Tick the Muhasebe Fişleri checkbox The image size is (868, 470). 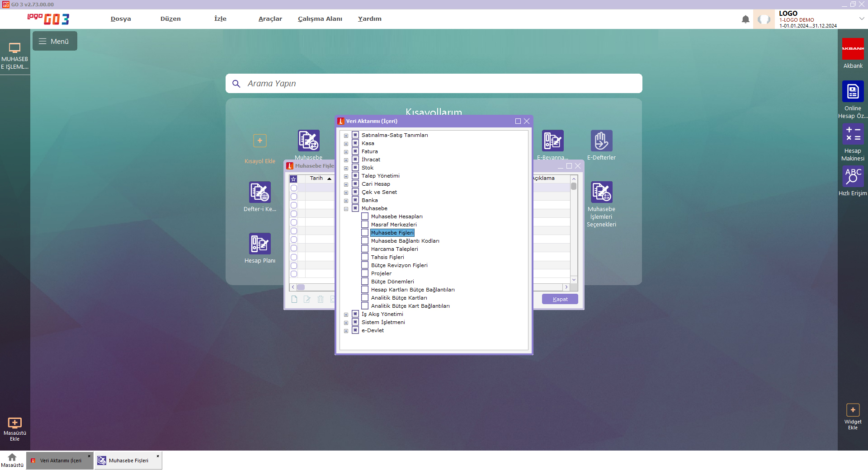click(365, 233)
